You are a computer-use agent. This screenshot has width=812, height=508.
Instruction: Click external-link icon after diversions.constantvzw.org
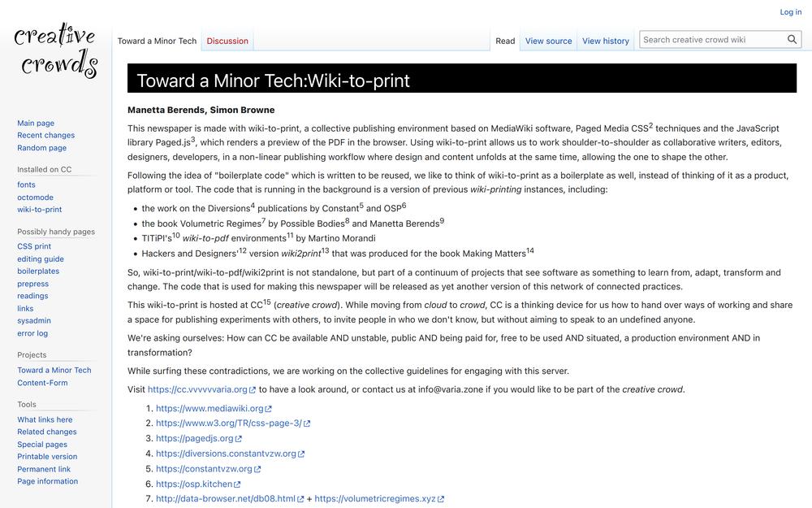pyautogui.click(x=301, y=454)
